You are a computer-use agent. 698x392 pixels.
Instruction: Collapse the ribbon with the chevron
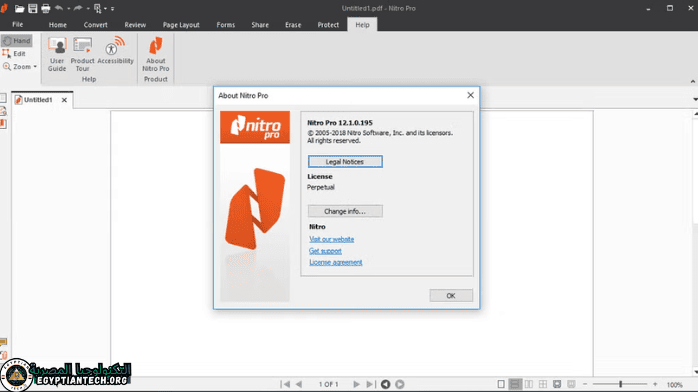tap(693, 81)
